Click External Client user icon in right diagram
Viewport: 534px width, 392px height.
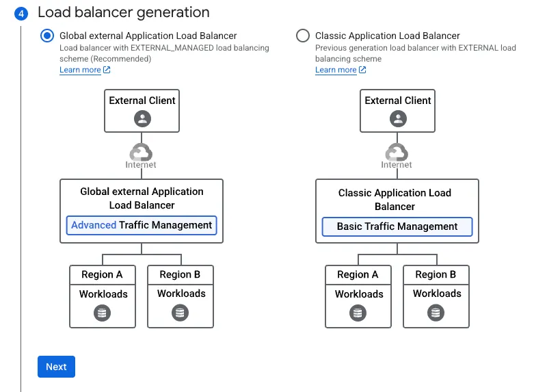pyautogui.click(x=398, y=118)
